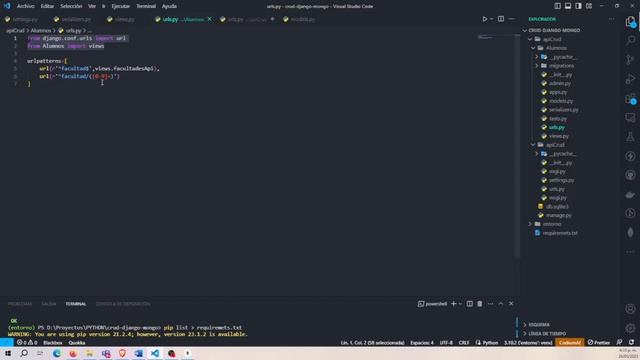Open the run button dropdown arrow
The height and width of the screenshot is (360, 640).
tap(491, 19)
